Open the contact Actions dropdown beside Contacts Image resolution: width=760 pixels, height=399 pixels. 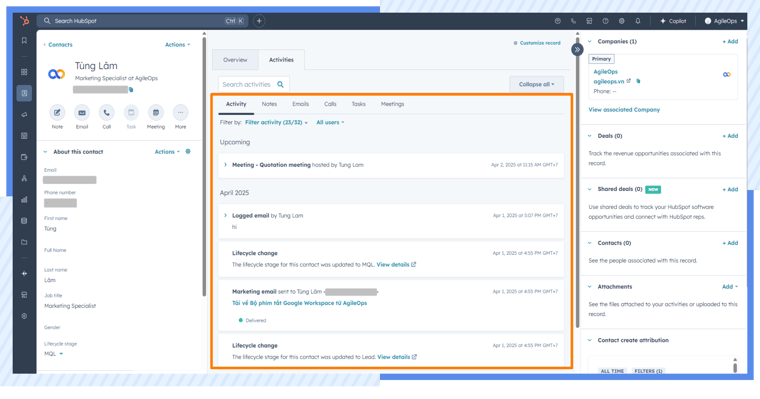pyautogui.click(x=177, y=45)
